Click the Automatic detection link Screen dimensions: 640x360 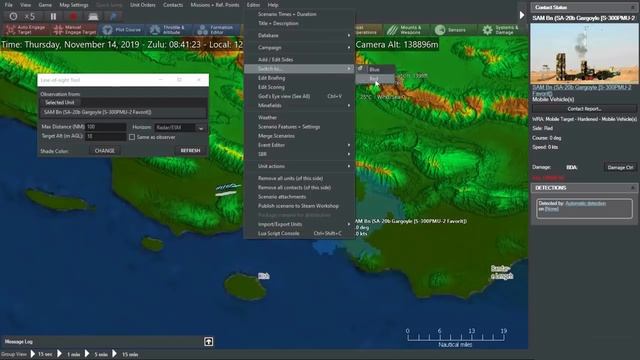pyautogui.click(x=585, y=203)
